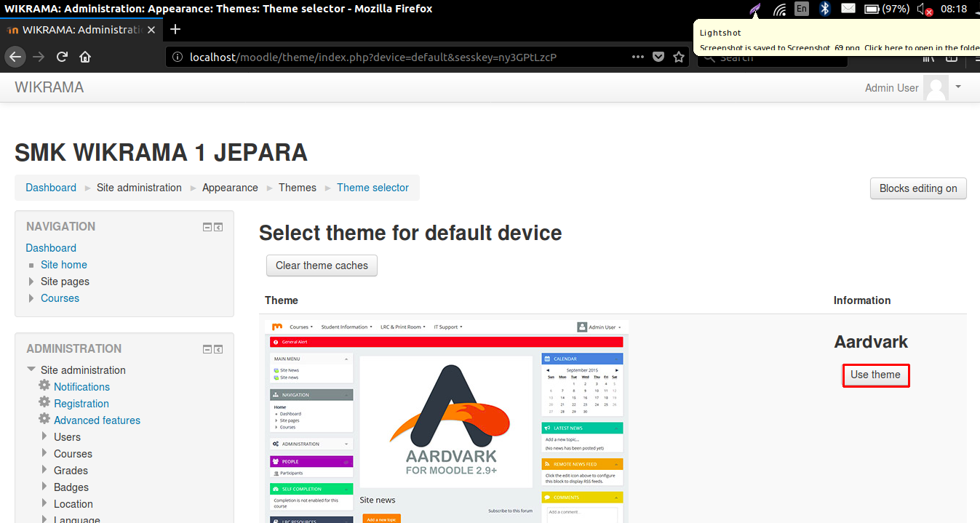This screenshot has width=980, height=523.
Task: Expand the Site pages tree node
Action: click(x=31, y=282)
